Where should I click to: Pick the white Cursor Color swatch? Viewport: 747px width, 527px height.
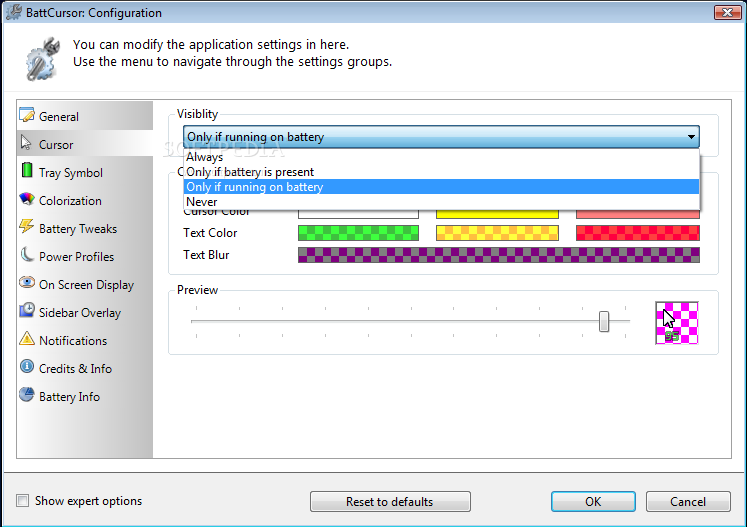(x=358, y=214)
